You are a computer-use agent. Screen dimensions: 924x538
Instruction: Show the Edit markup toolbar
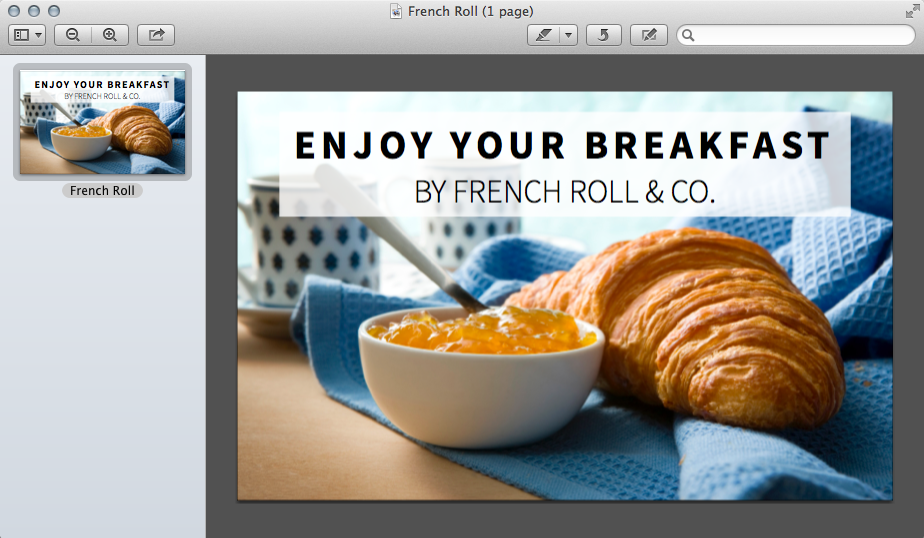(649, 35)
